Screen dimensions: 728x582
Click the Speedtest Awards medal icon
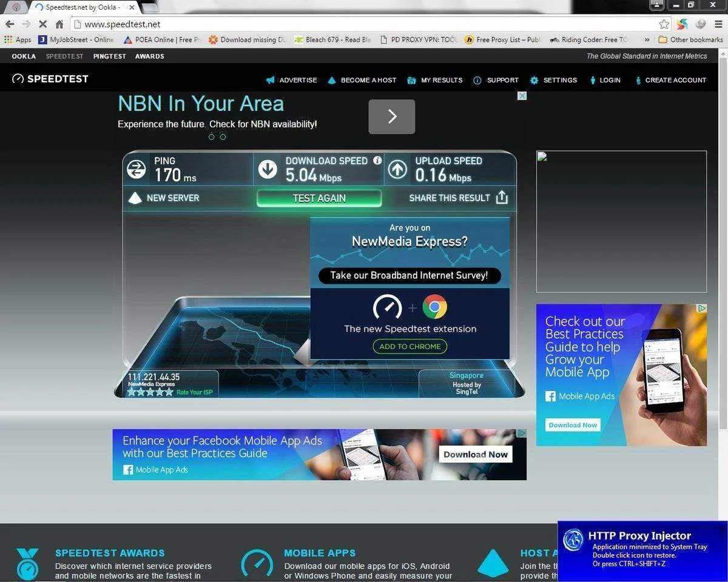[x=27, y=564]
